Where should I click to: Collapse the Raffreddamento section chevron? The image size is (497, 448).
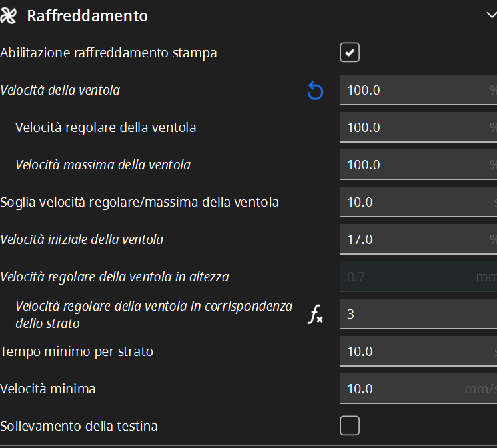pos(491,16)
